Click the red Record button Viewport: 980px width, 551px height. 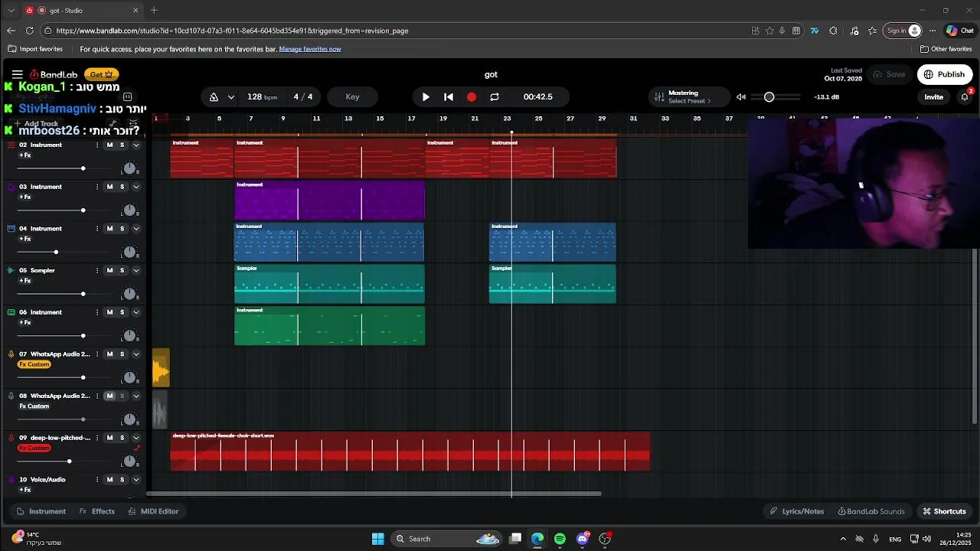tap(472, 97)
